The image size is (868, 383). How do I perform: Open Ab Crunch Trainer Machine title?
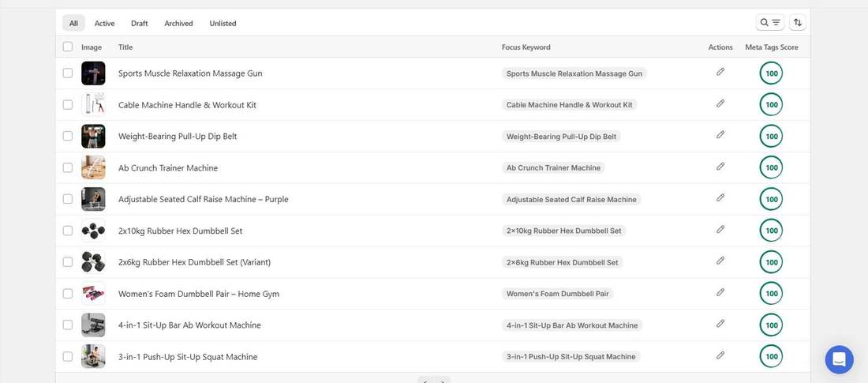(168, 168)
